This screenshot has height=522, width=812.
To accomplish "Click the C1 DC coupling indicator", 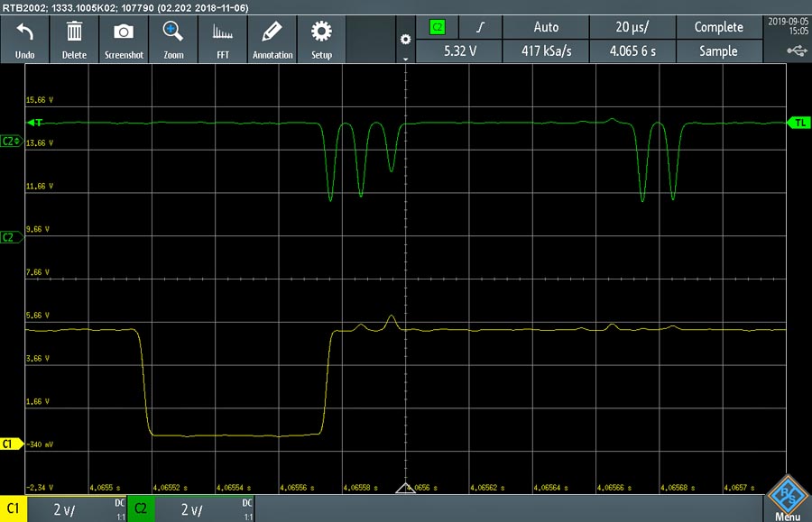I will (x=120, y=503).
